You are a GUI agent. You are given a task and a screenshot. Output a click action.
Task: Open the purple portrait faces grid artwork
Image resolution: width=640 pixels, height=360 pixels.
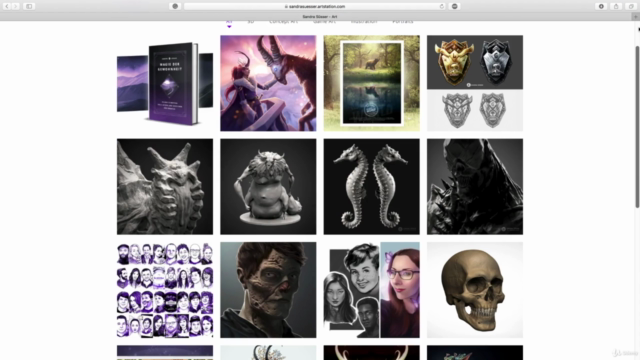pos(165,290)
